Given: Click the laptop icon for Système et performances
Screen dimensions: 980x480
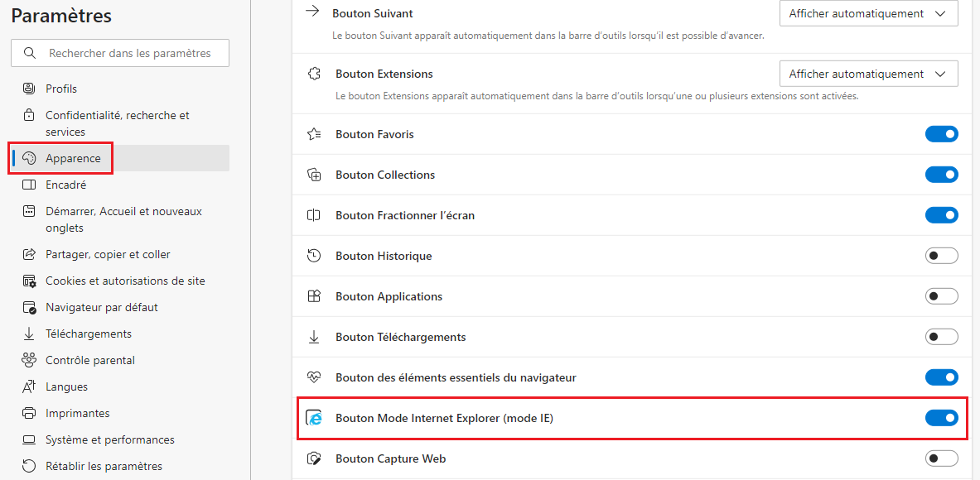Looking at the screenshot, I should click(x=29, y=440).
